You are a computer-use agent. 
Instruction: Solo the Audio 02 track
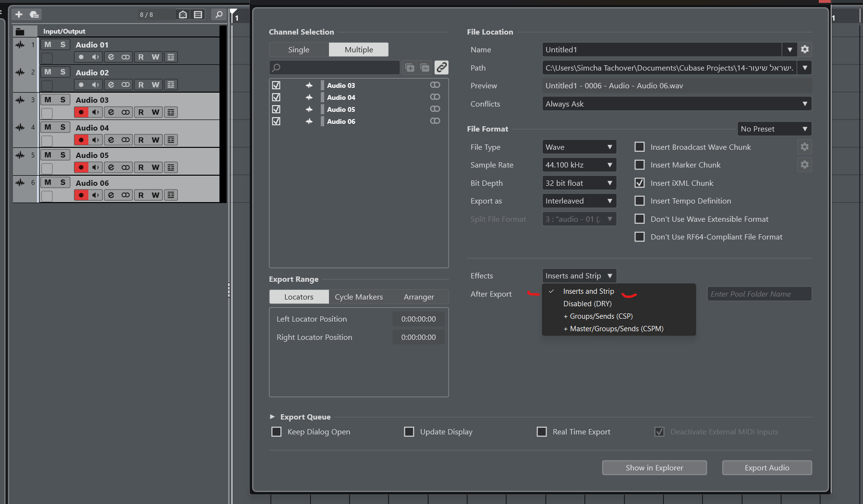(x=62, y=72)
